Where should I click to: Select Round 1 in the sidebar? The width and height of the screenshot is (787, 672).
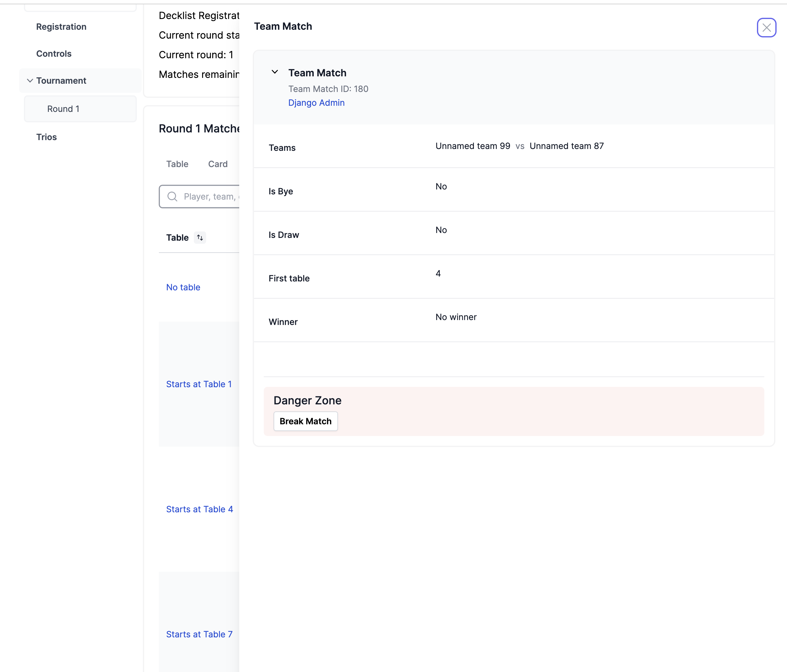point(63,109)
